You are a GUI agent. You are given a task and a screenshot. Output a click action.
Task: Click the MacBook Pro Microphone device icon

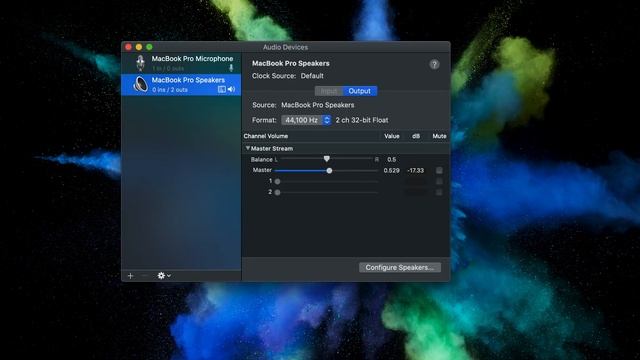[x=140, y=63]
